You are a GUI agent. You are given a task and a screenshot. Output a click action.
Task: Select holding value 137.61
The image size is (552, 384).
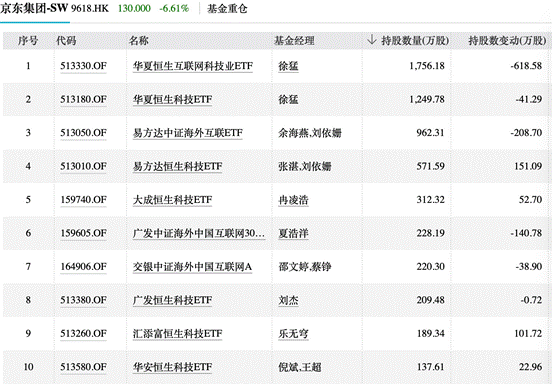[x=431, y=367]
